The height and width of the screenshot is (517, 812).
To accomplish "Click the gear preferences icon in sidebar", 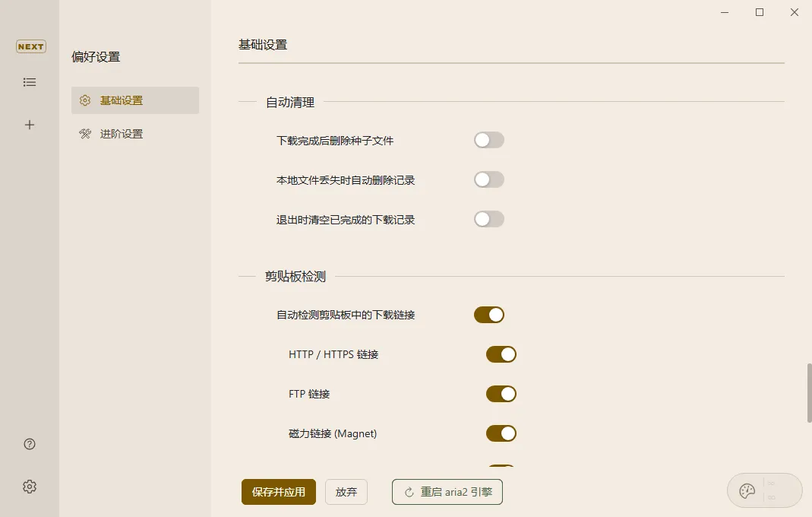I will (30, 487).
